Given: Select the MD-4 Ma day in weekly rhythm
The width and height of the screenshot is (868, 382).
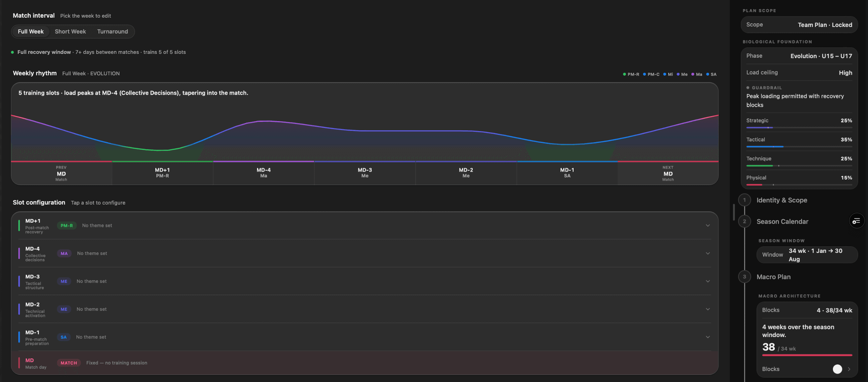Looking at the screenshot, I should [x=264, y=173].
